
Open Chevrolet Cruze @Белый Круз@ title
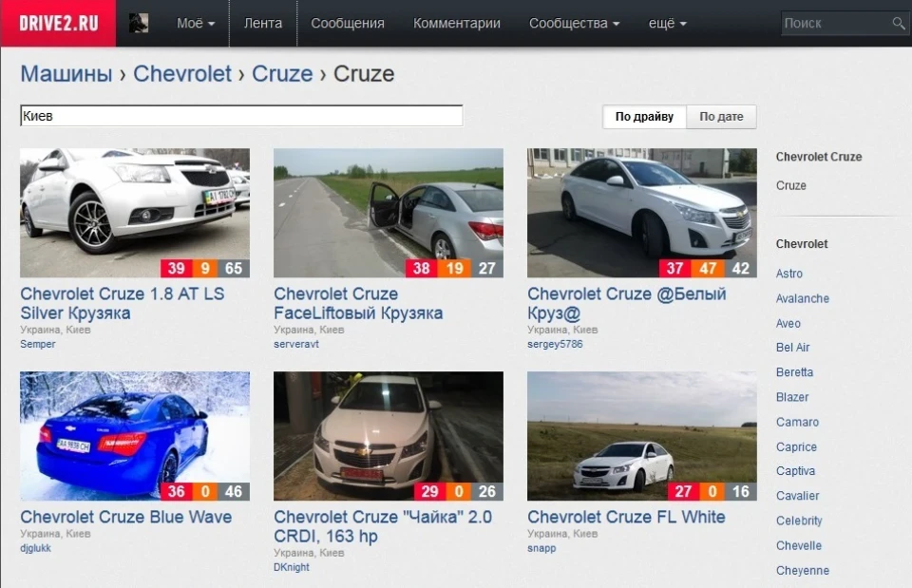point(627,303)
